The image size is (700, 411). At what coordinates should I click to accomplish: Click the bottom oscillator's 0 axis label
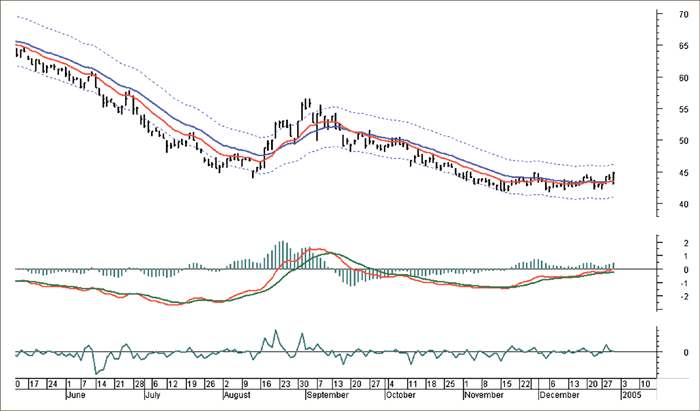click(684, 352)
